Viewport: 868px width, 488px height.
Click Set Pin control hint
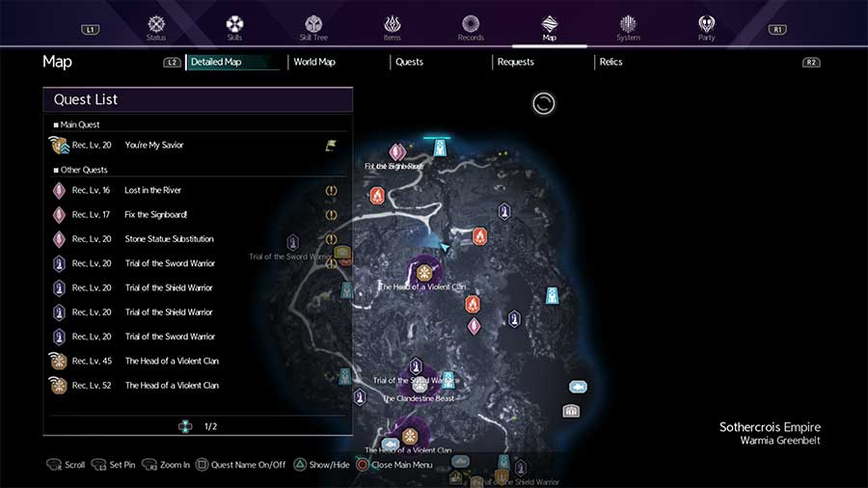(x=114, y=465)
